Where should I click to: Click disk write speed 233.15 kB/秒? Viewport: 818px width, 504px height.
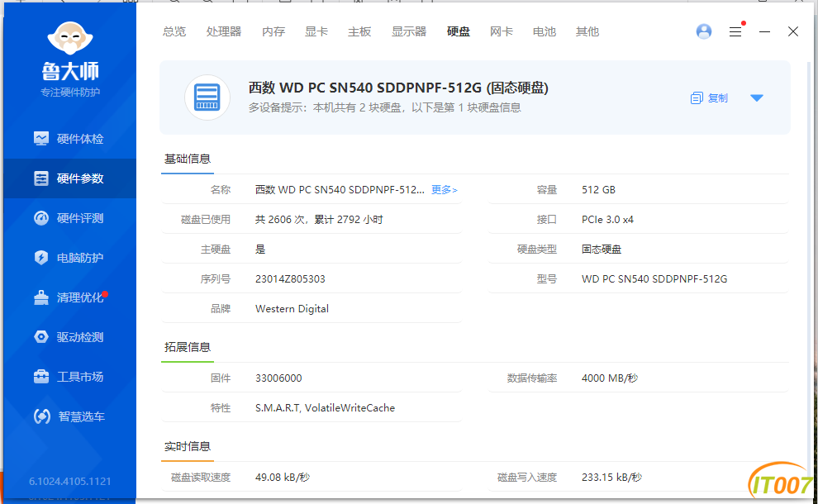[x=612, y=478]
